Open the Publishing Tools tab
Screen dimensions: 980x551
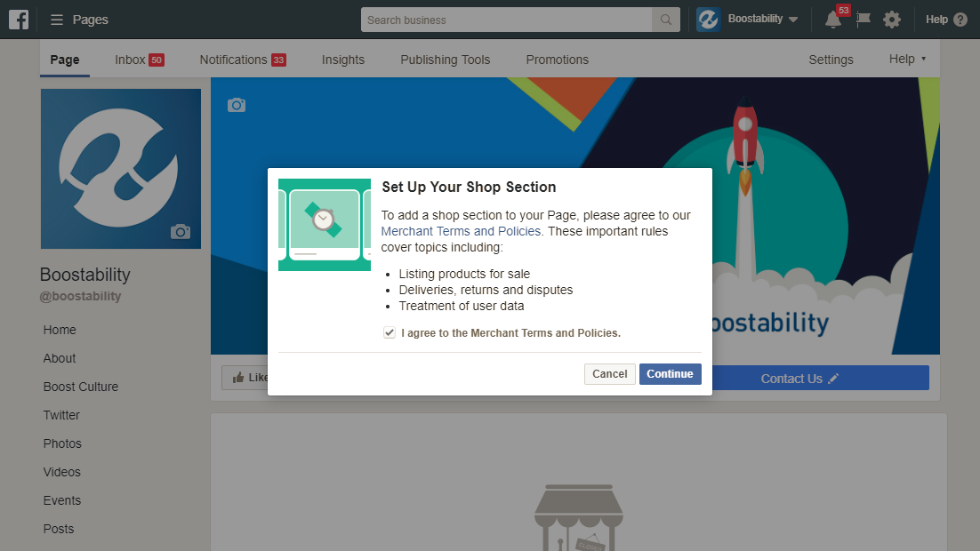point(445,60)
